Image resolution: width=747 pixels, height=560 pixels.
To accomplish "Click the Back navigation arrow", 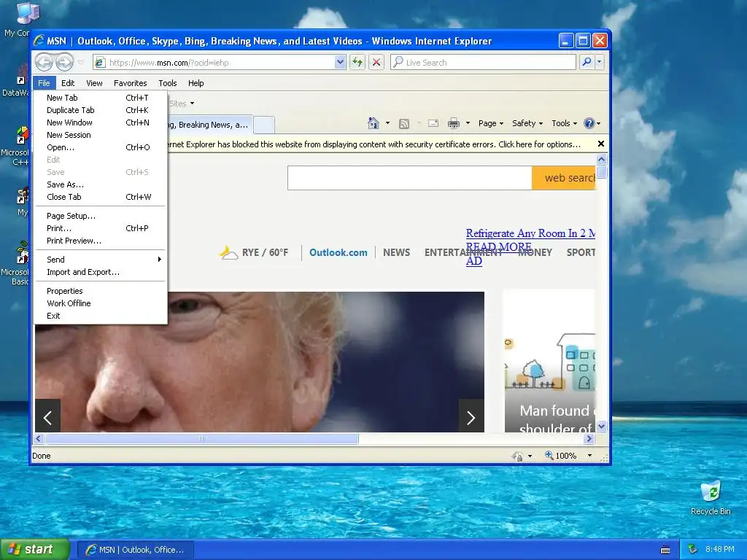I will coord(44,63).
